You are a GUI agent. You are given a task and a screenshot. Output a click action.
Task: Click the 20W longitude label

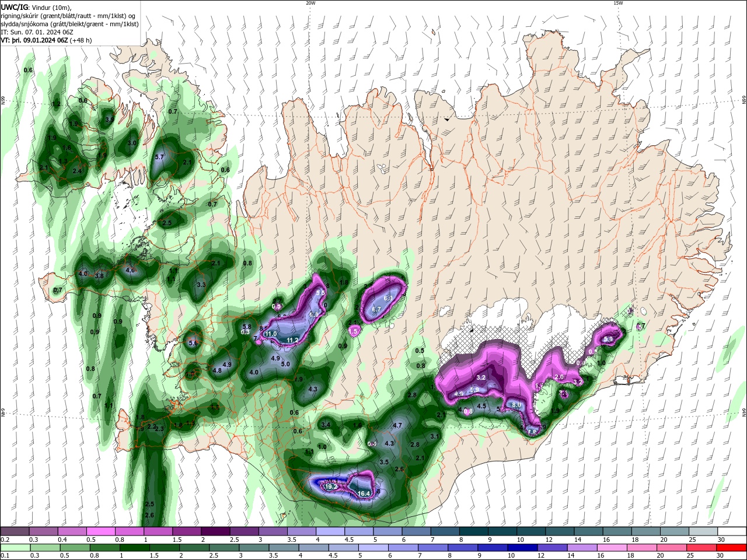[x=311, y=3]
